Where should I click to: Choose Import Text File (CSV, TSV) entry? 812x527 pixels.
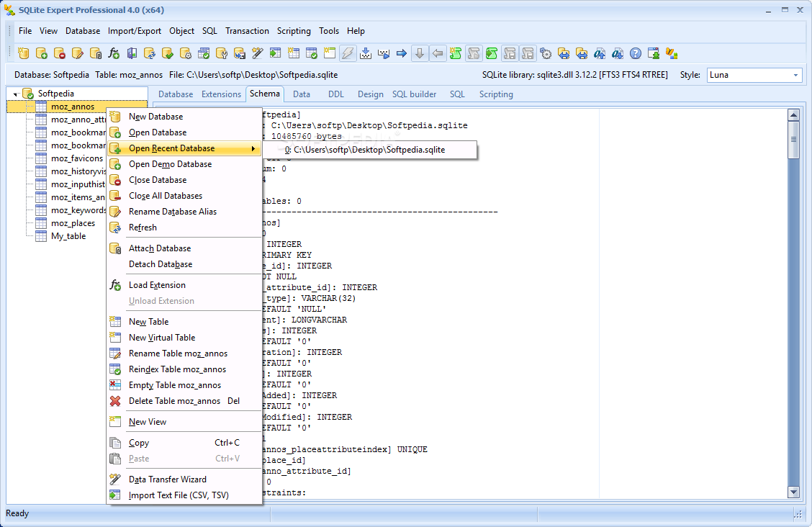pyautogui.click(x=184, y=495)
